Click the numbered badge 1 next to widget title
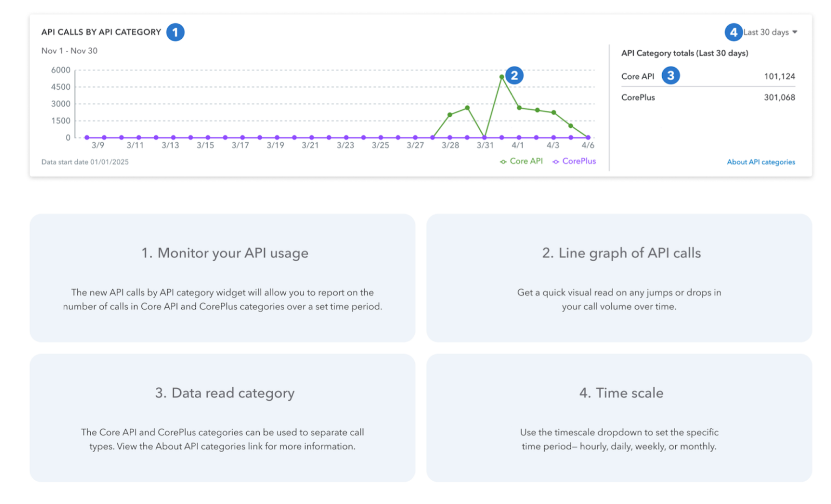The height and width of the screenshot is (504, 831). pos(175,32)
